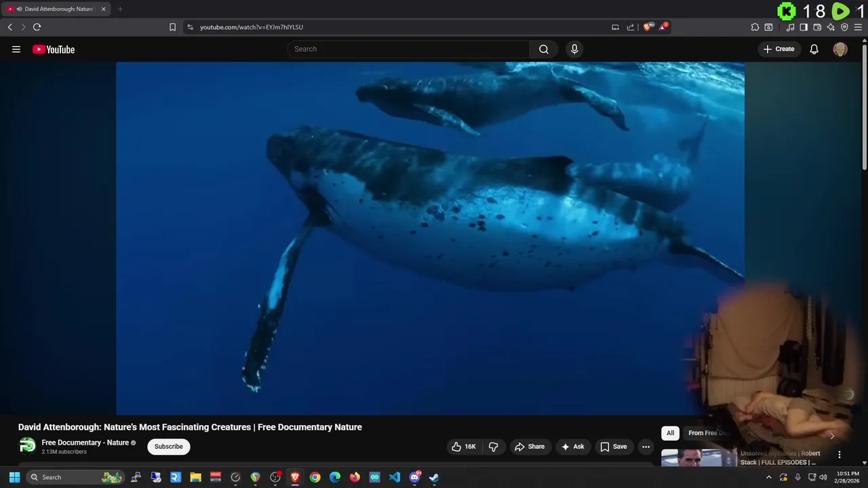Click the YouTube search magnifier button
Image resolution: width=868 pixels, height=488 pixels.
pos(544,49)
